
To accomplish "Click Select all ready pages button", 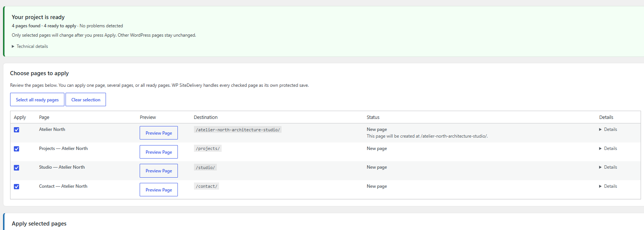I will click(37, 99).
